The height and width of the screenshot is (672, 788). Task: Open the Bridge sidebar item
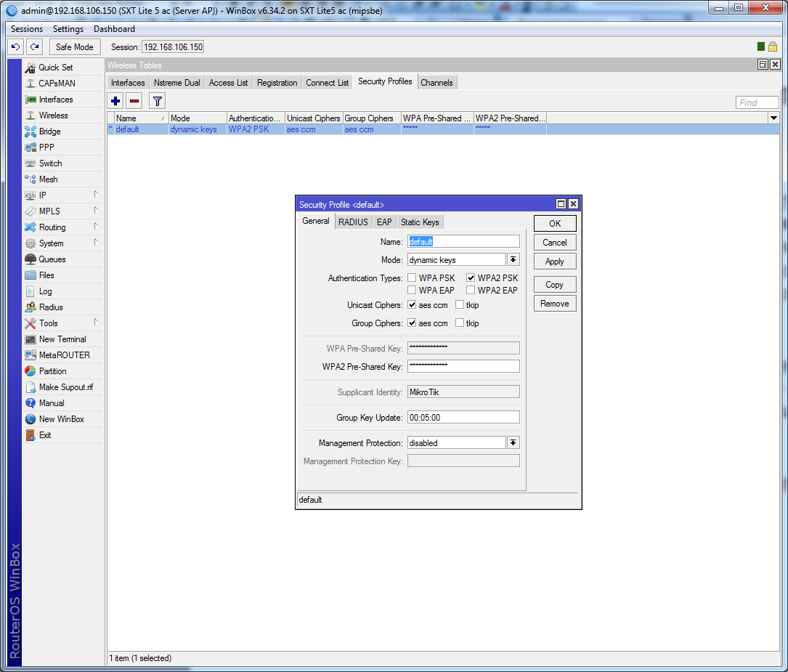(49, 131)
